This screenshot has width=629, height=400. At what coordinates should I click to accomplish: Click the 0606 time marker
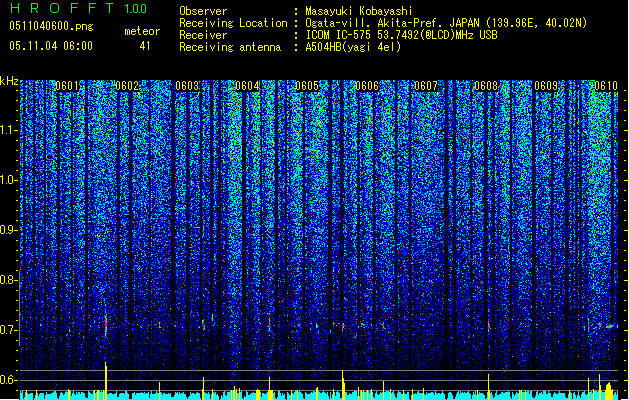pos(367,86)
